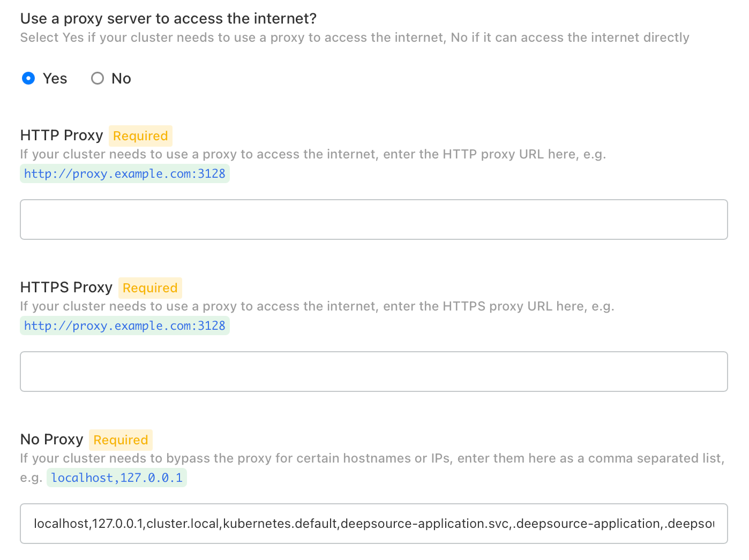Click the 'HTTPS Proxy' field label
This screenshot has width=749, height=560.
[x=66, y=287]
